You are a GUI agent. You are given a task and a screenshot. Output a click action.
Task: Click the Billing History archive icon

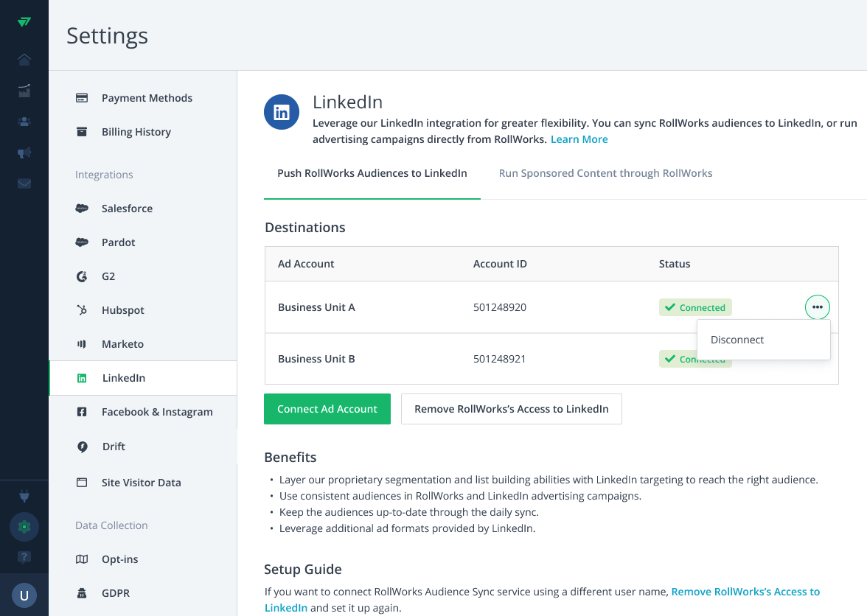click(x=82, y=131)
